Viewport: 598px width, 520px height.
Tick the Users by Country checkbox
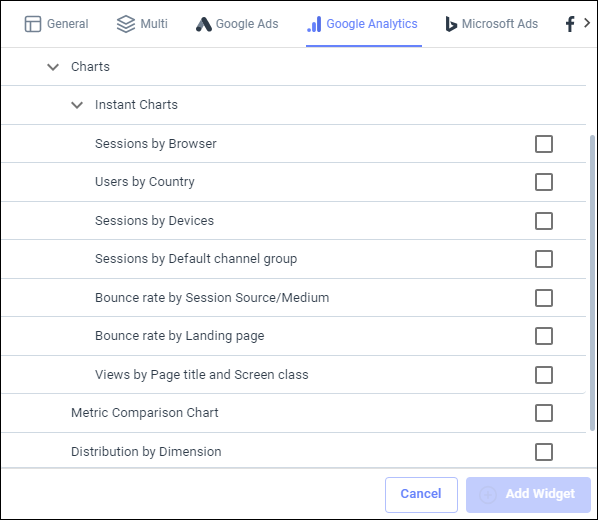[x=543, y=182]
